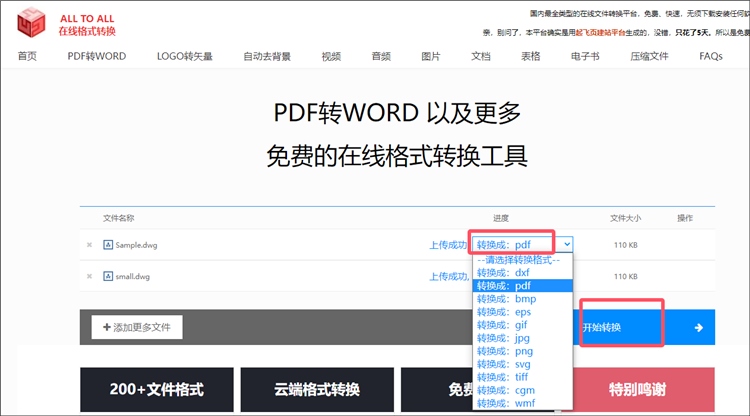Screen dimensions: 750x416
Task: Remove small.dwg using its X icon
Action: pyautogui.click(x=89, y=277)
